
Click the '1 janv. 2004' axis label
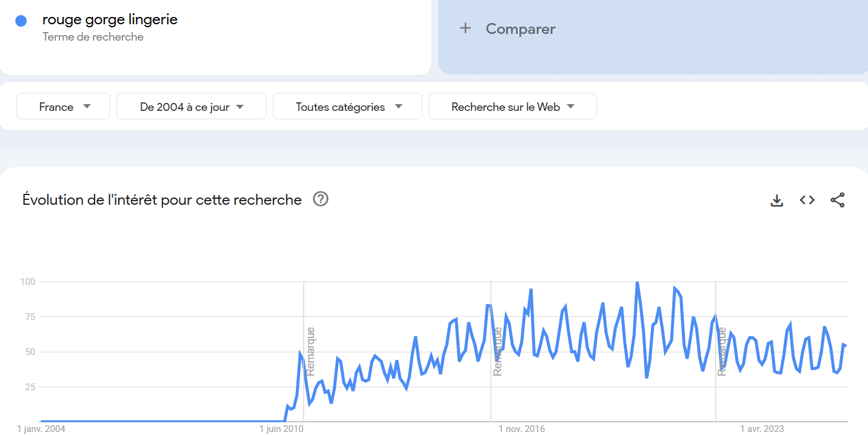[x=41, y=429]
